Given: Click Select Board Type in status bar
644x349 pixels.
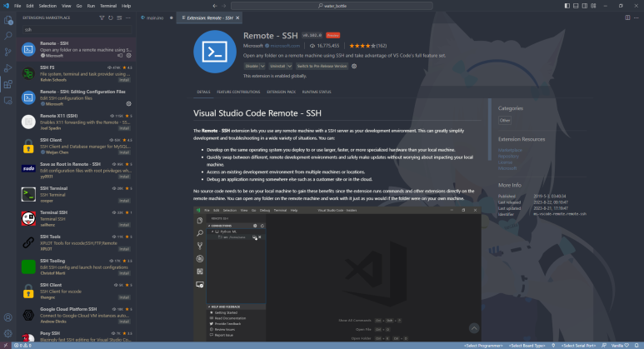Looking at the screenshot, I should point(527,346).
